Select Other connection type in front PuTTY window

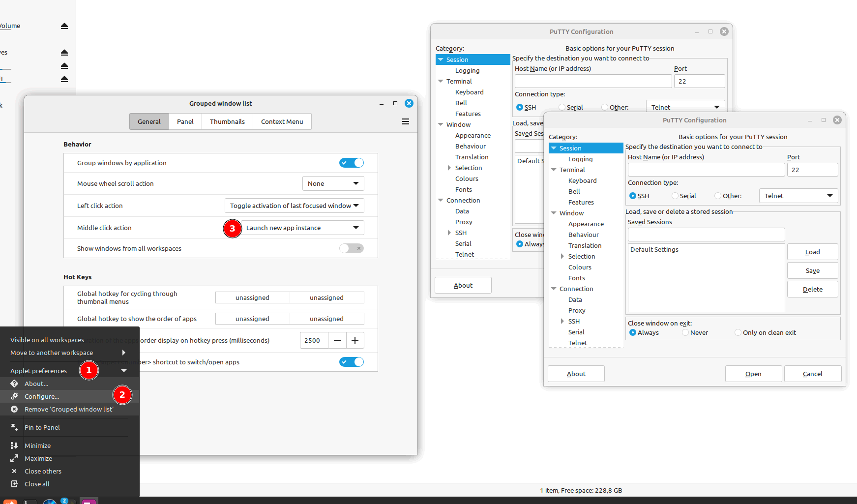pos(718,196)
